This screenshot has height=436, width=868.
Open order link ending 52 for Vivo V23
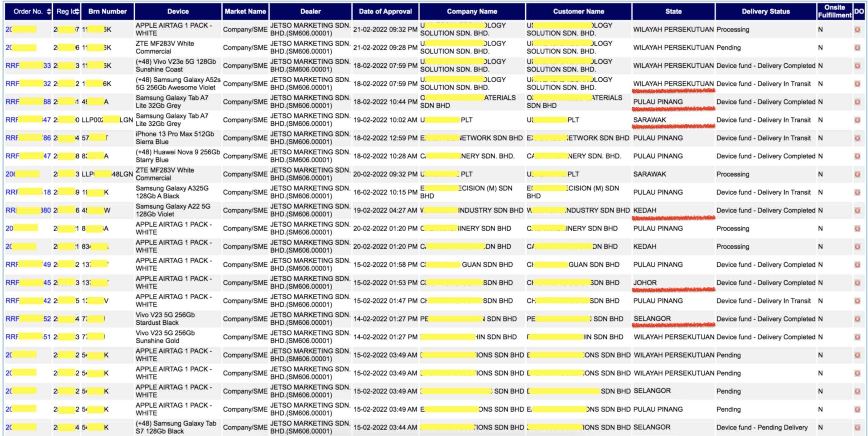click(x=28, y=319)
